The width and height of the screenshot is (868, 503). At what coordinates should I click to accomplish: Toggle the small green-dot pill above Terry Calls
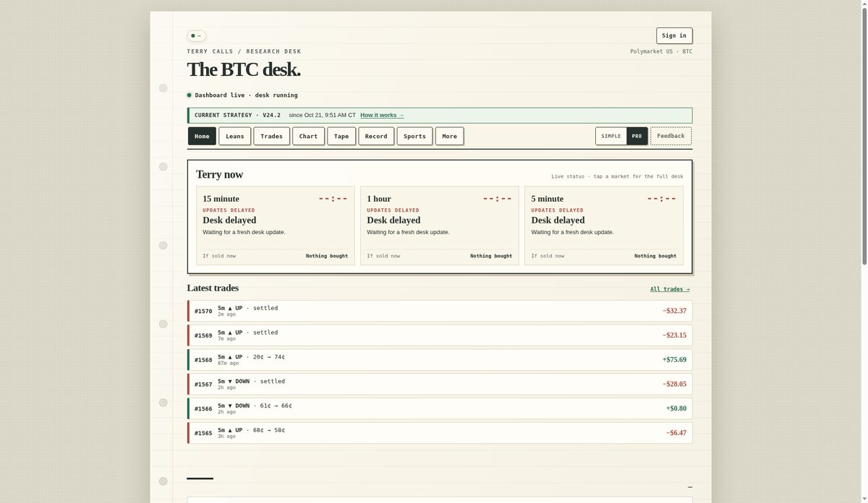(x=196, y=35)
